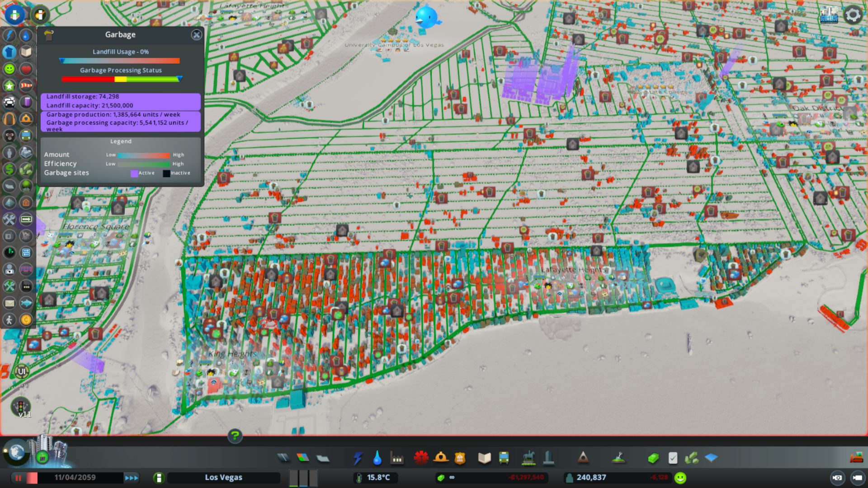Viewport: 868px width, 488px height.
Task: Open the Healthcare build menu
Action: pos(421,458)
